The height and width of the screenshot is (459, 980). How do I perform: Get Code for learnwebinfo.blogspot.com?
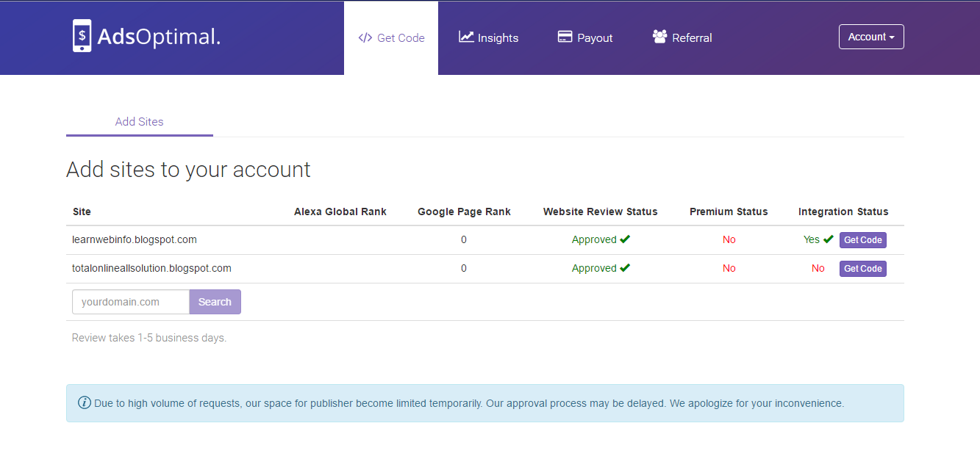point(862,240)
